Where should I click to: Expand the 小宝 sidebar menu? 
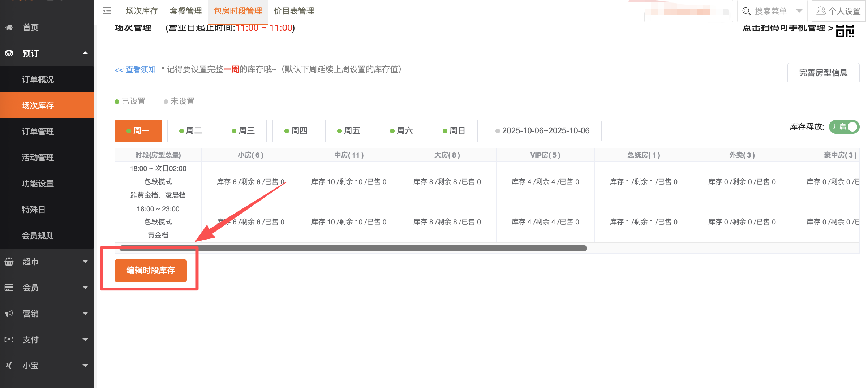[85, 366]
